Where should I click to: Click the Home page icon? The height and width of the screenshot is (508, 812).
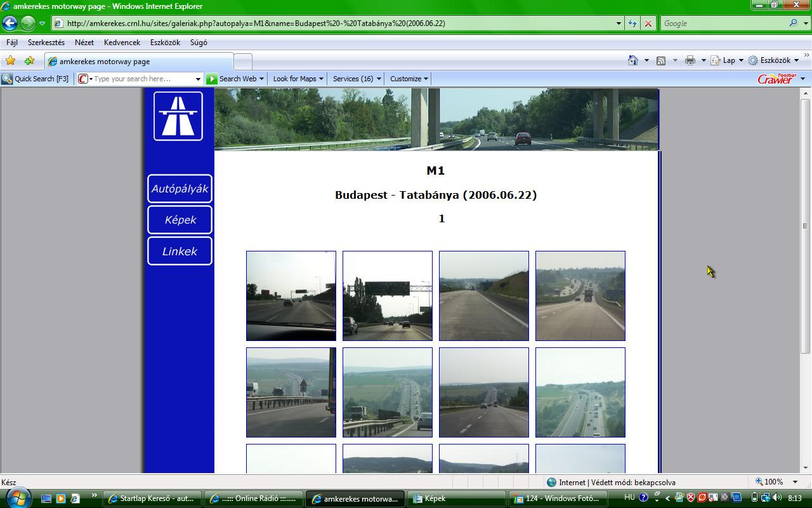pos(633,60)
